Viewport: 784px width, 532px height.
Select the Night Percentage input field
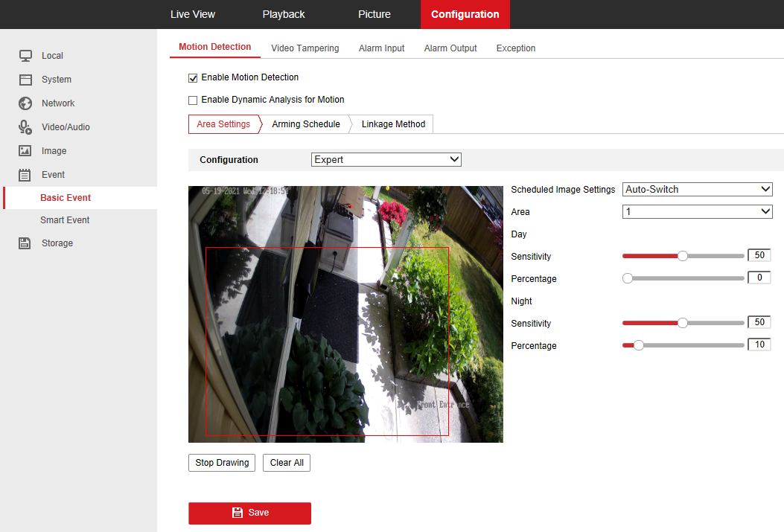[759, 344]
